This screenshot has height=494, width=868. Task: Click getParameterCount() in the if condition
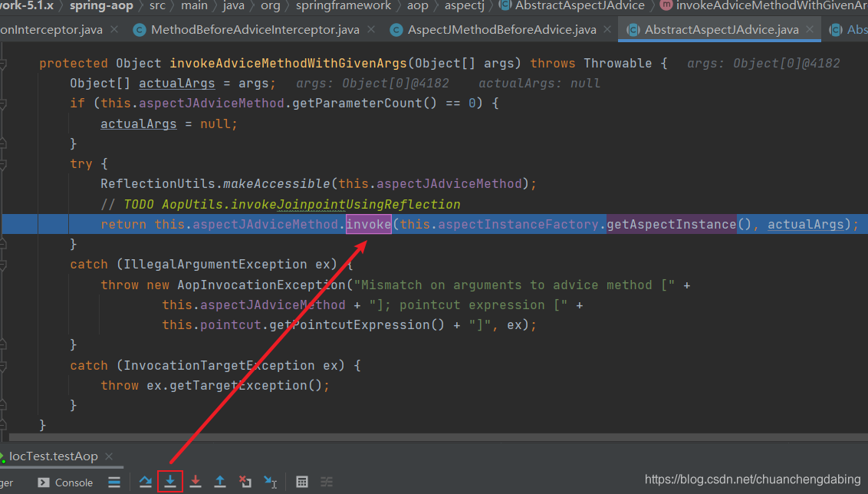[x=364, y=104]
